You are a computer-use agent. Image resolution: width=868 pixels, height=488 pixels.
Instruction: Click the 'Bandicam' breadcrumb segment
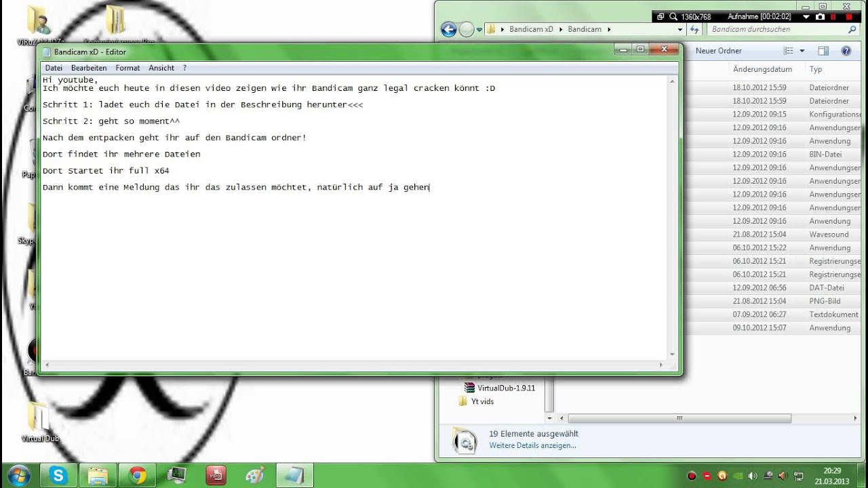[585, 29]
